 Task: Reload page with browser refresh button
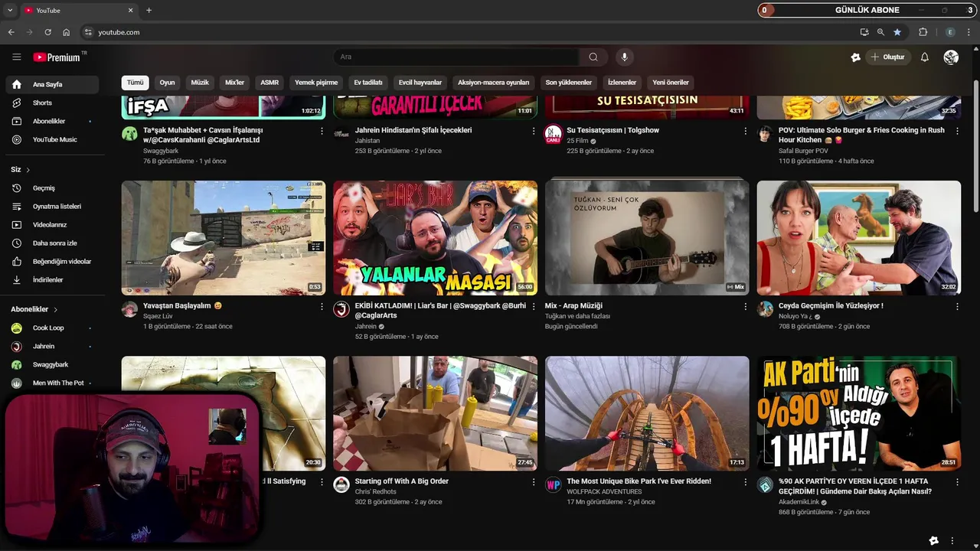point(47,32)
